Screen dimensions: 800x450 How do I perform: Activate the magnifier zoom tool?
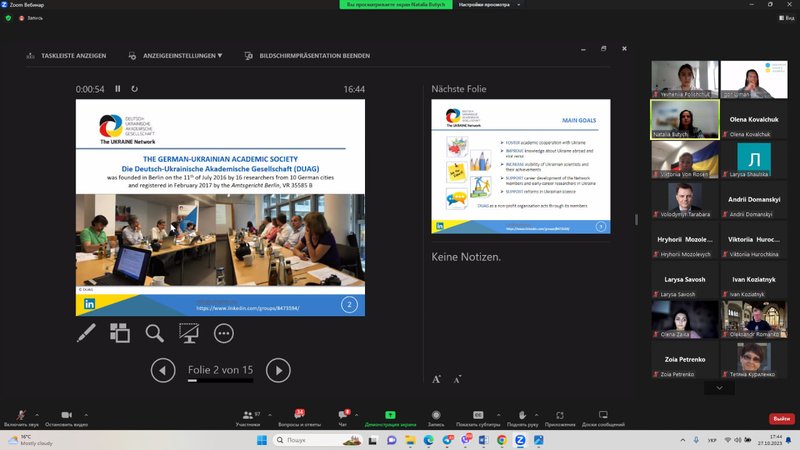[x=154, y=333]
